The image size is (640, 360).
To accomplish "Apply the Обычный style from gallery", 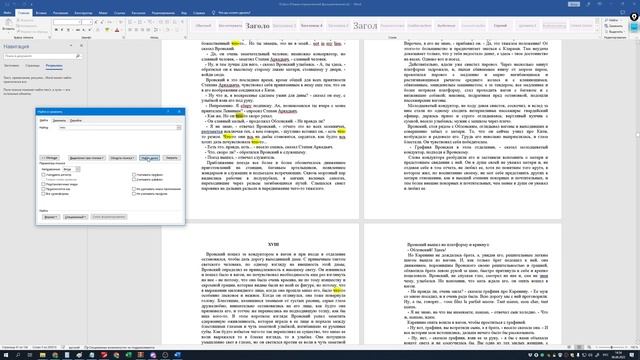I will tap(203, 26).
